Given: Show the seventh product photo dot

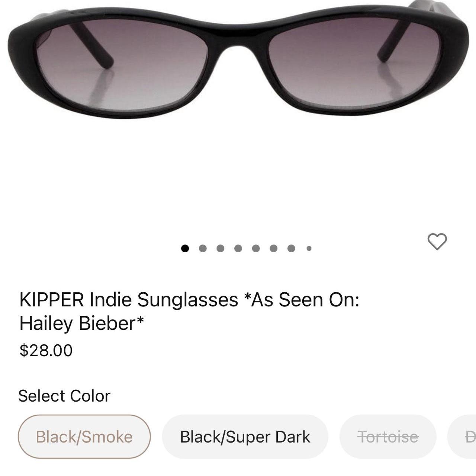Looking at the screenshot, I should tap(291, 247).
